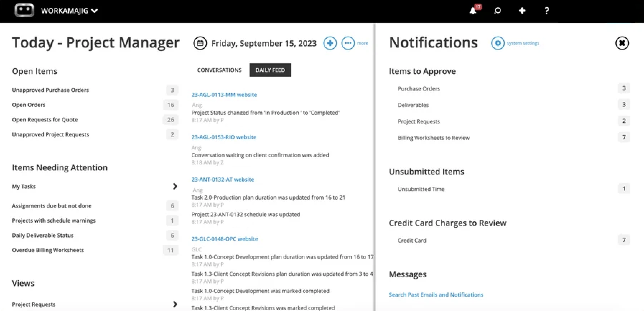This screenshot has height=311, width=644.
Task: Open notification system settings gear icon
Action: coord(498,43)
